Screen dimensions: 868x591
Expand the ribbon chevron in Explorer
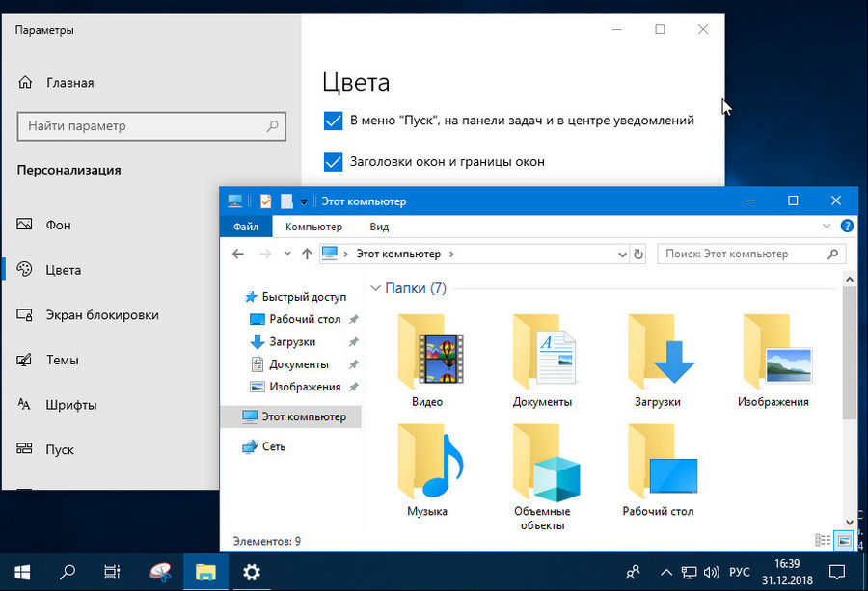pyautogui.click(x=827, y=226)
